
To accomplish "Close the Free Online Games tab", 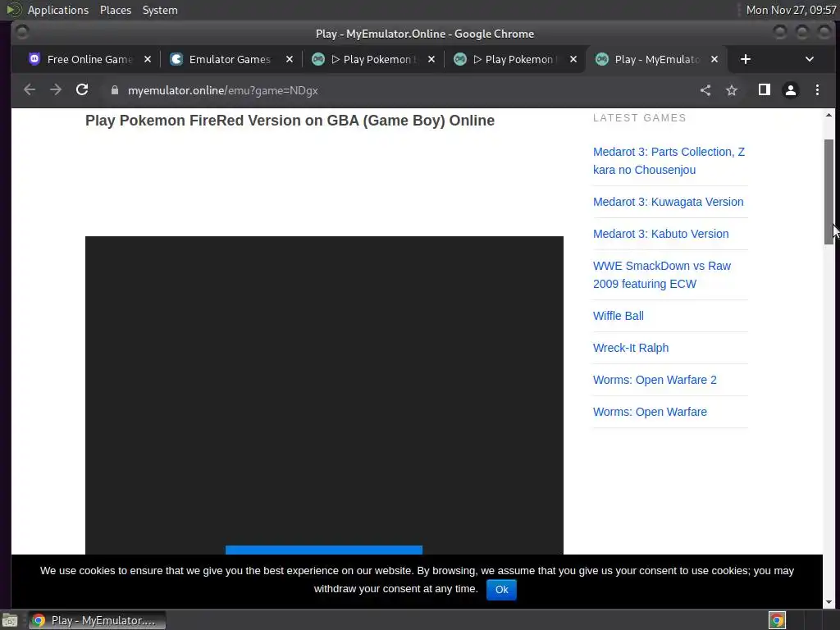I will click(x=148, y=59).
